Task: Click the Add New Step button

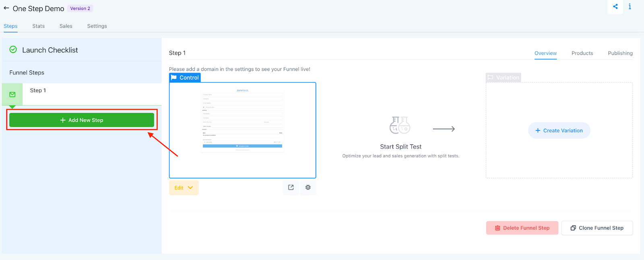Action: point(82,120)
